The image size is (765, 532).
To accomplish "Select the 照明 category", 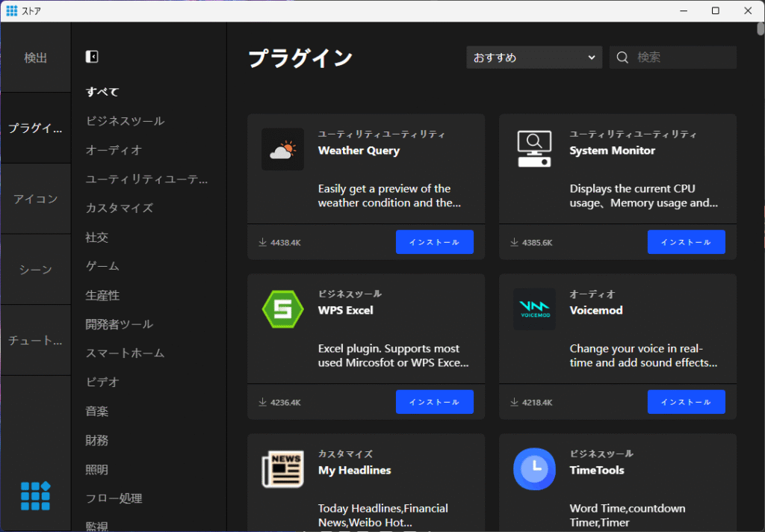I will tap(96, 469).
